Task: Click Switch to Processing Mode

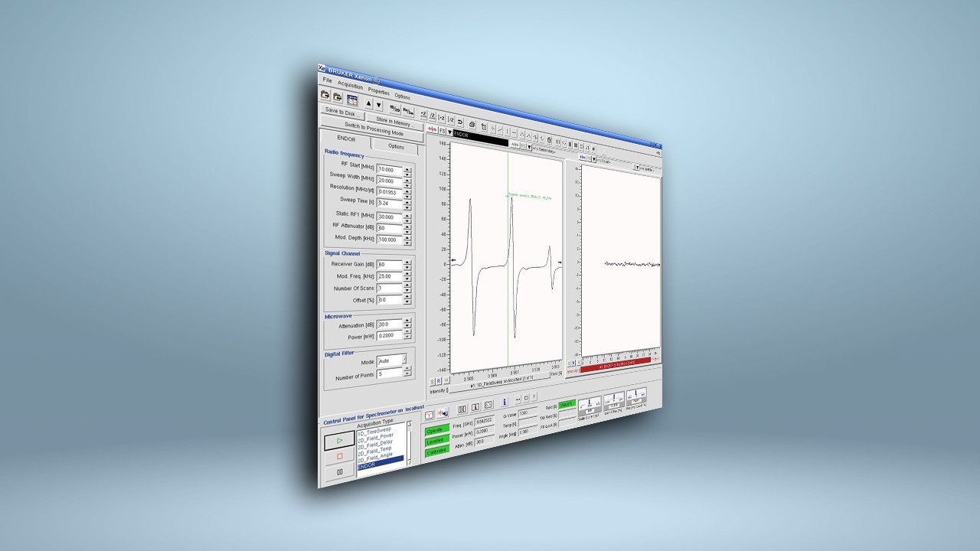Action: point(374,129)
